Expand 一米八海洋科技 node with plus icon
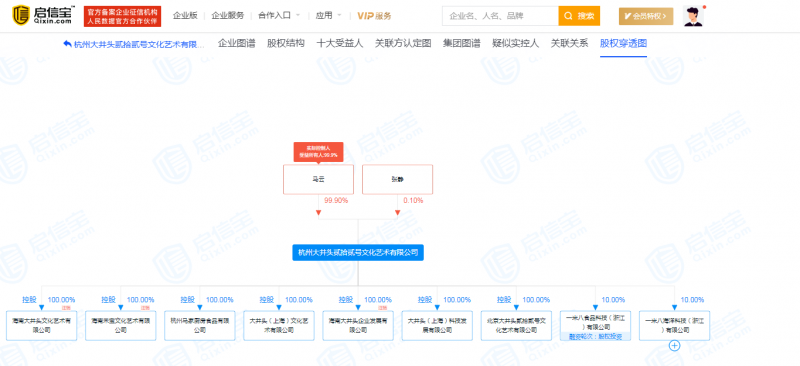The width and height of the screenshot is (800, 366). 674,346
